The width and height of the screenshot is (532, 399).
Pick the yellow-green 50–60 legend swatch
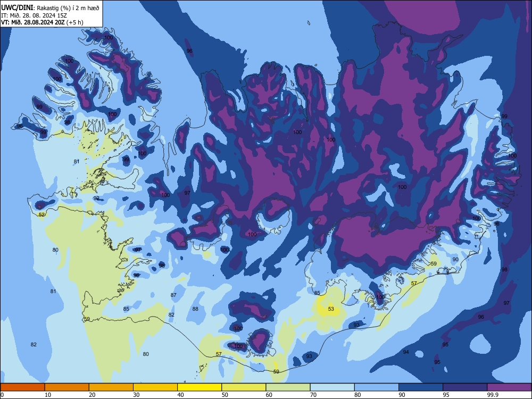[244, 387]
